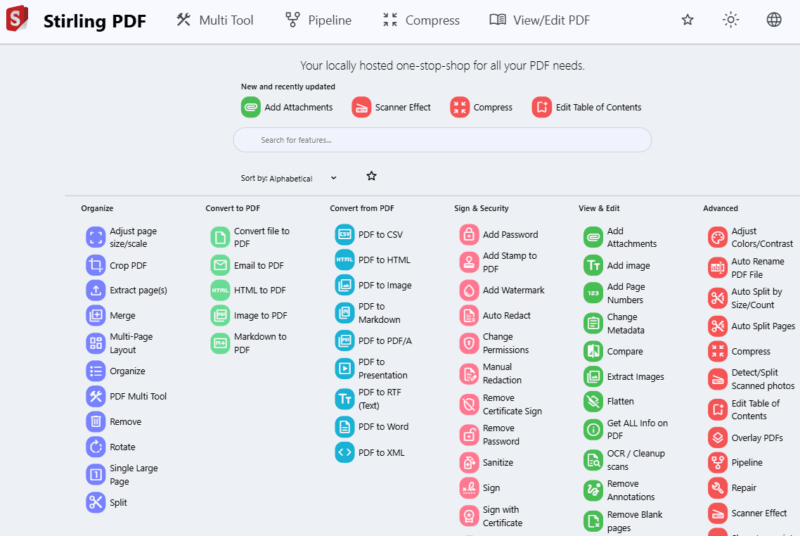Open Sign with Certificate tool
Screen dimensions: 800x536
tap(491, 516)
